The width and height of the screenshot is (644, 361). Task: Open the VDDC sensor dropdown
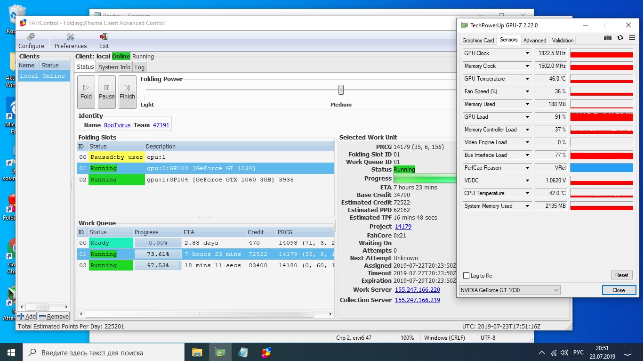point(527,180)
